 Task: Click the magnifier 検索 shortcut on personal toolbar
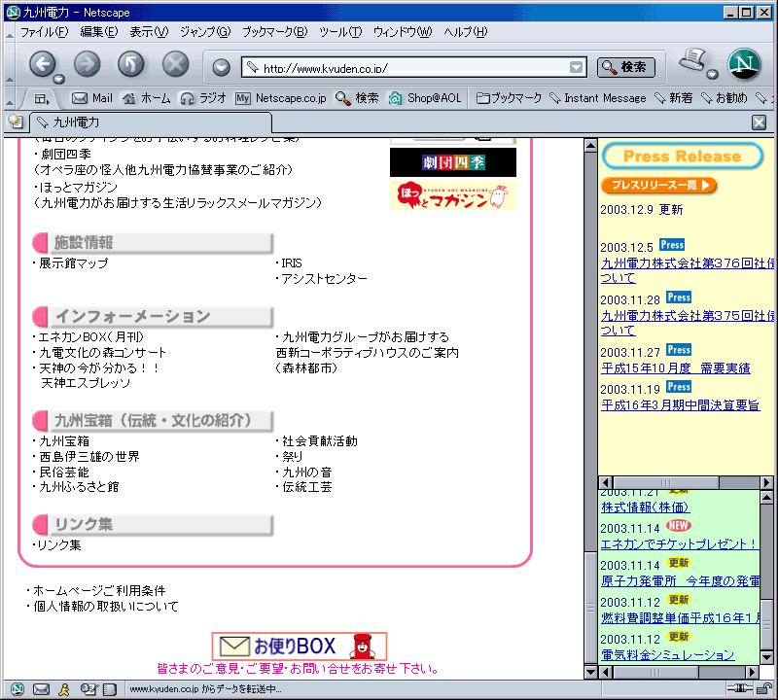[357, 98]
